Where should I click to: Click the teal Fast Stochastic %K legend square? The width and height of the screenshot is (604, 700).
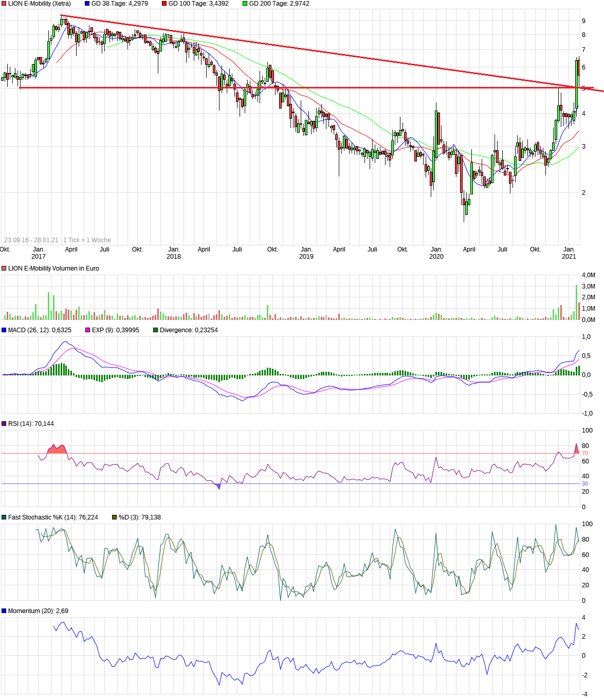(x=4, y=517)
